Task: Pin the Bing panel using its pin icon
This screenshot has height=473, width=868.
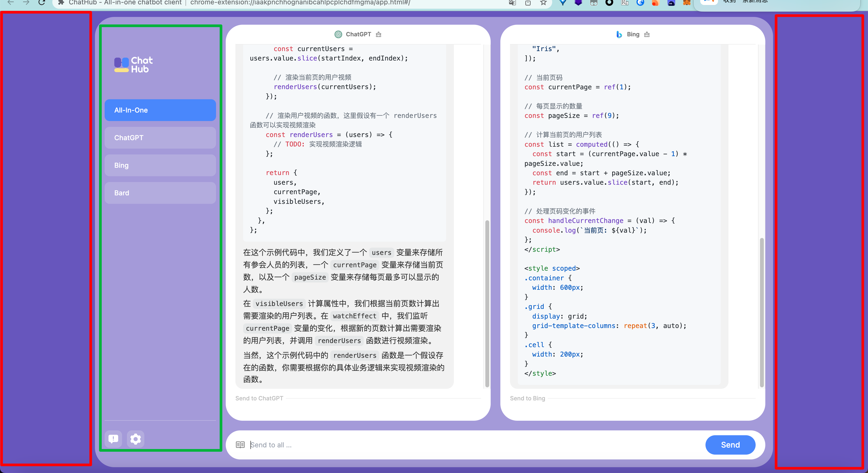Action: 646,34
